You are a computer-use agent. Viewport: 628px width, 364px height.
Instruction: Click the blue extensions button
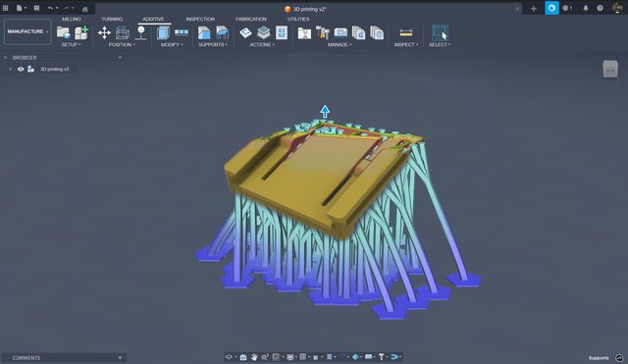[551, 8]
